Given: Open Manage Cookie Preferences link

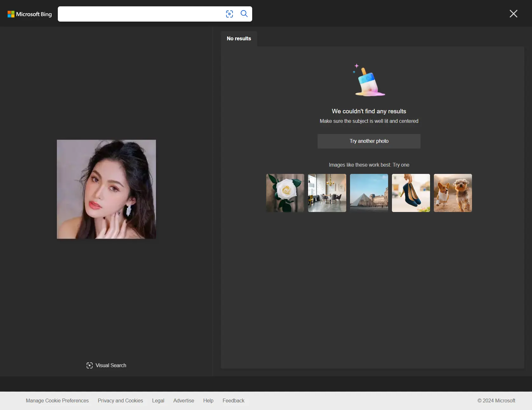Looking at the screenshot, I should point(57,400).
